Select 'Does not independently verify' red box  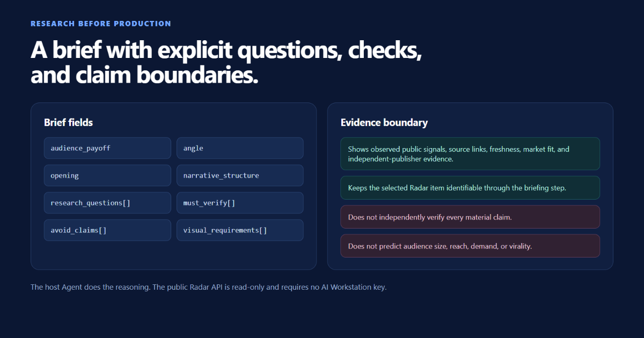[470, 217]
